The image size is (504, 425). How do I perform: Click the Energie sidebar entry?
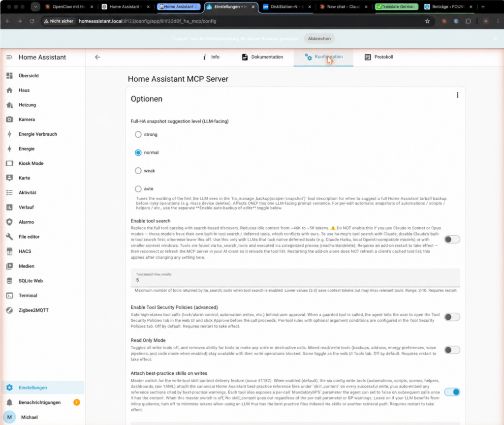[x=43, y=149]
